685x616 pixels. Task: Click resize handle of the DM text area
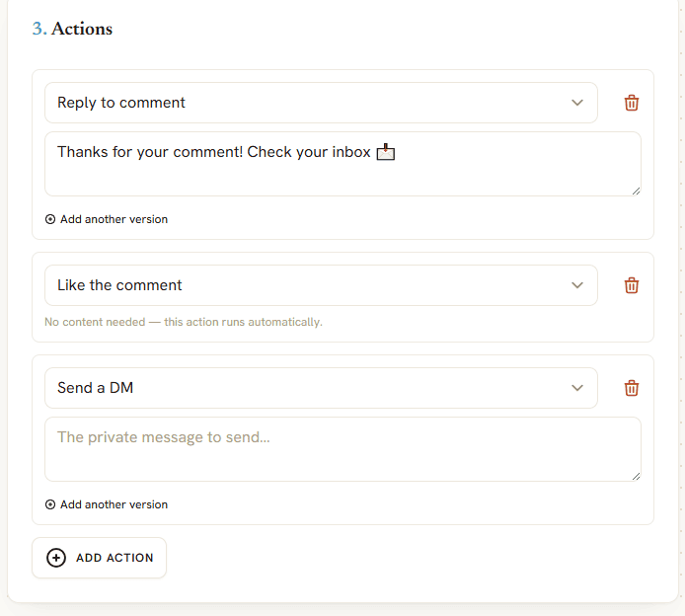636,476
